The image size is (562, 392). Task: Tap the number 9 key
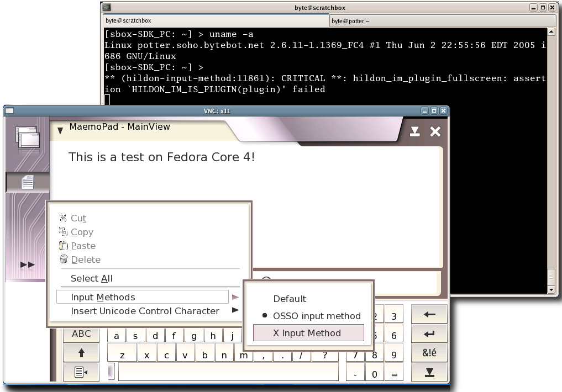tap(394, 354)
